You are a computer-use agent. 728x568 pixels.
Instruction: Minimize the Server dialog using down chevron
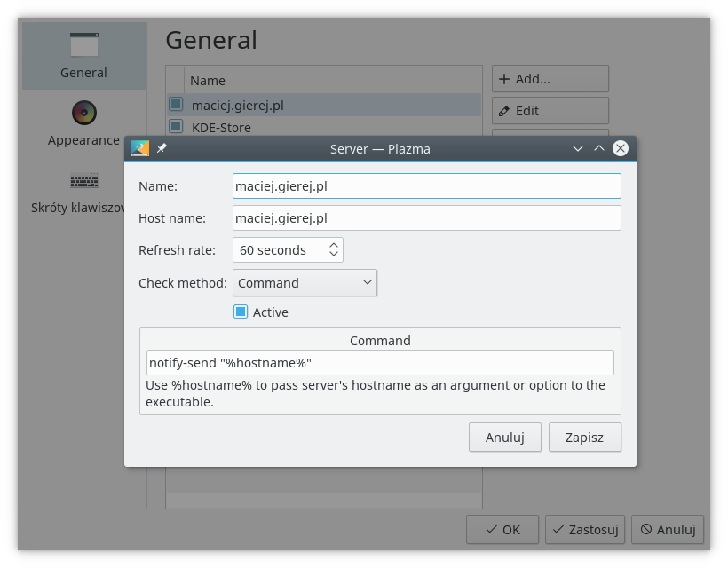[x=578, y=148]
